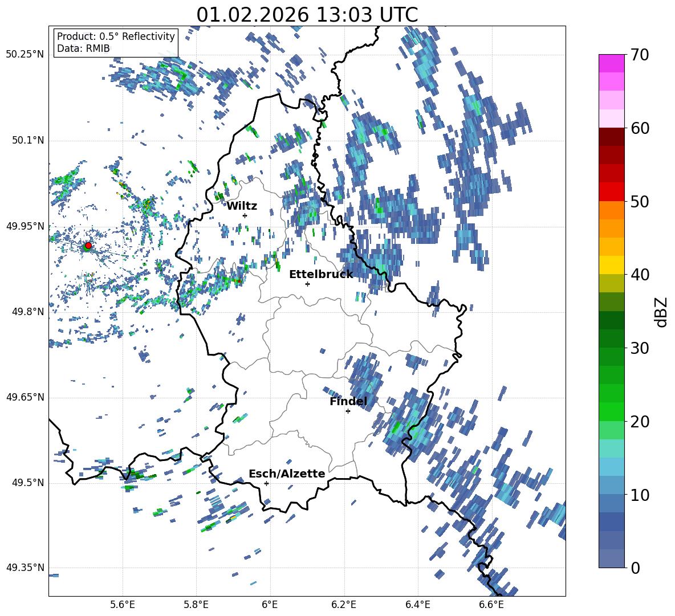
Task: Click the Findel city label
Action: tap(348, 402)
